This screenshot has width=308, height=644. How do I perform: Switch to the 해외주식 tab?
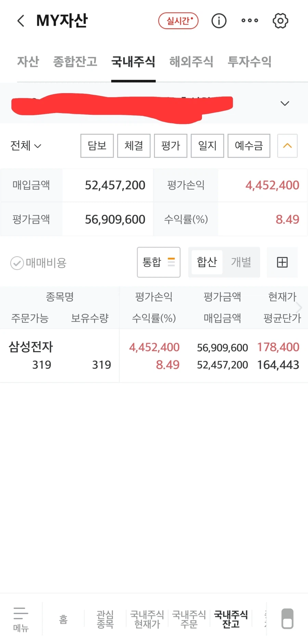[191, 62]
